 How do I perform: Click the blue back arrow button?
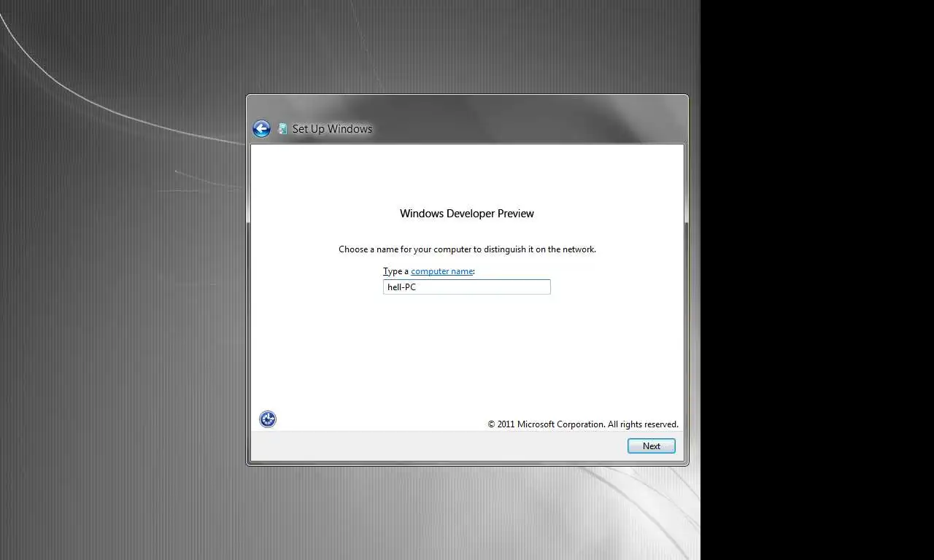pos(261,129)
